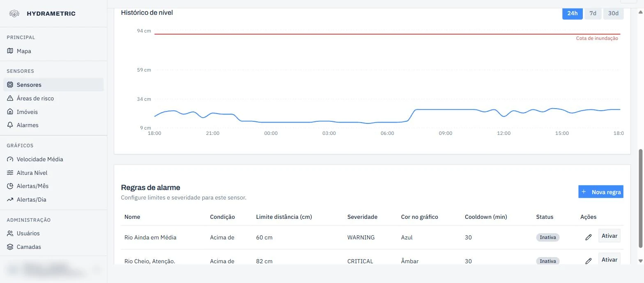Create a Nova regra
This screenshot has width=644, height=283.
pos(601,192)
